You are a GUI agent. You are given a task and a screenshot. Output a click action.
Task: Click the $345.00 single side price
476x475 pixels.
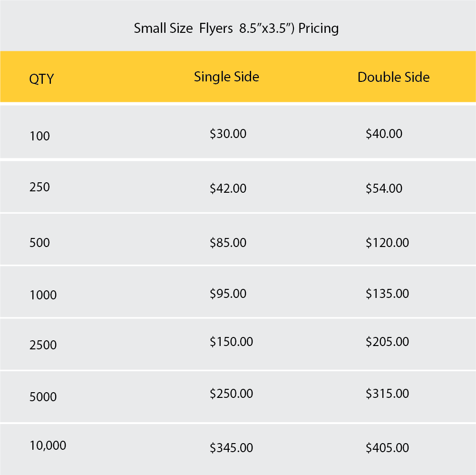231,448
